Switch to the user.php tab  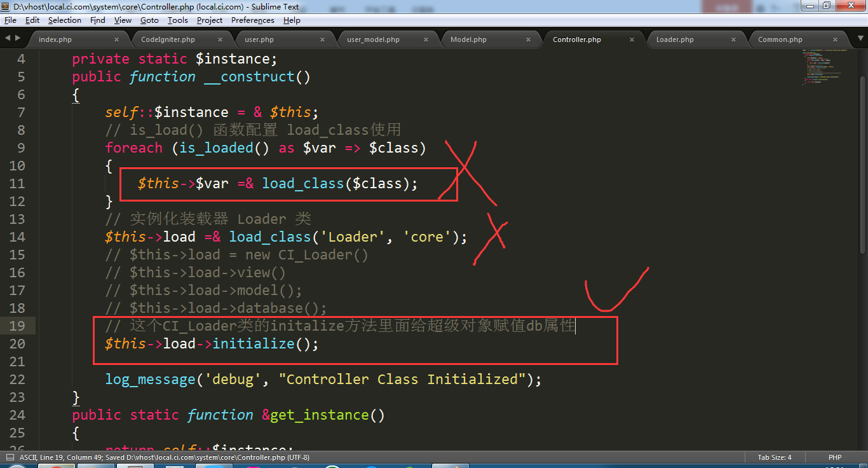pyautogui.click(x=259, y=39)
